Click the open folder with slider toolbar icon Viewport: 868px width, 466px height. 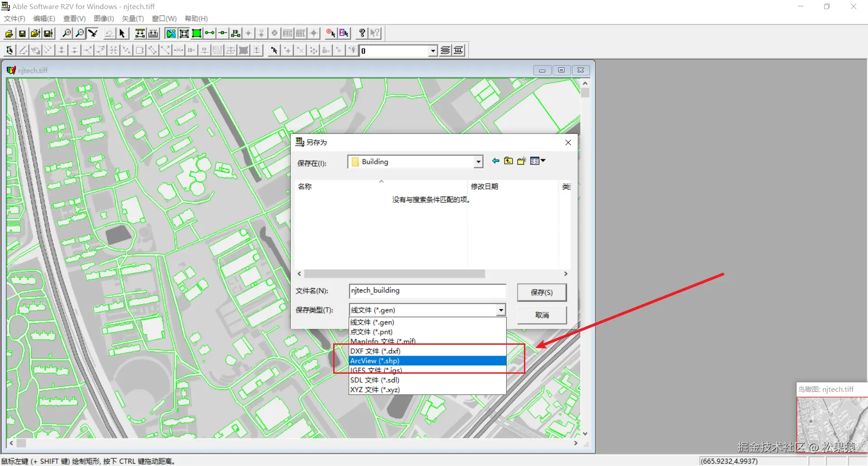pyautogui.click(x=35, y=33)
